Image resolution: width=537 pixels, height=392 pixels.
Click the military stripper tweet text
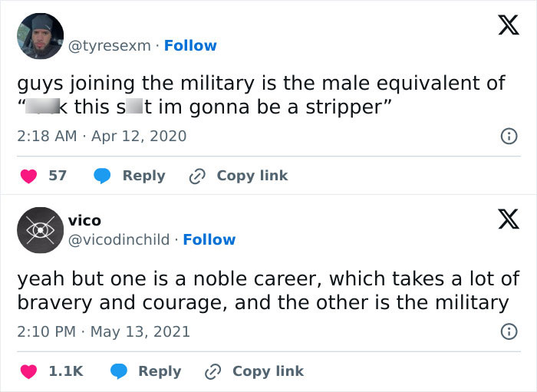pyautogui.click(x=261, y=94)
